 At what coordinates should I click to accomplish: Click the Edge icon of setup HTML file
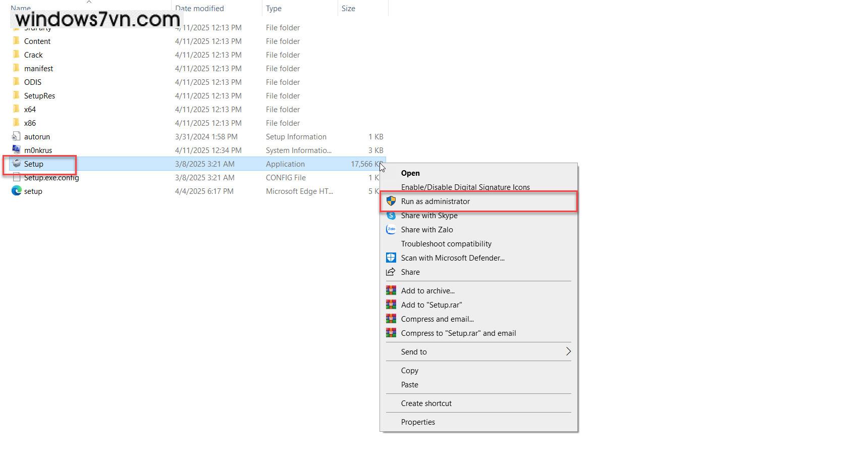click(16, 191)
